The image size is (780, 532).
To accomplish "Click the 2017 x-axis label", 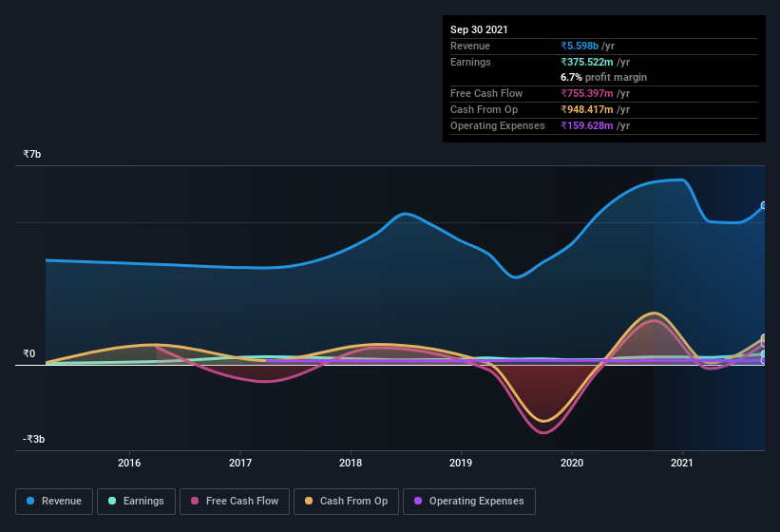I will point(240,463).
